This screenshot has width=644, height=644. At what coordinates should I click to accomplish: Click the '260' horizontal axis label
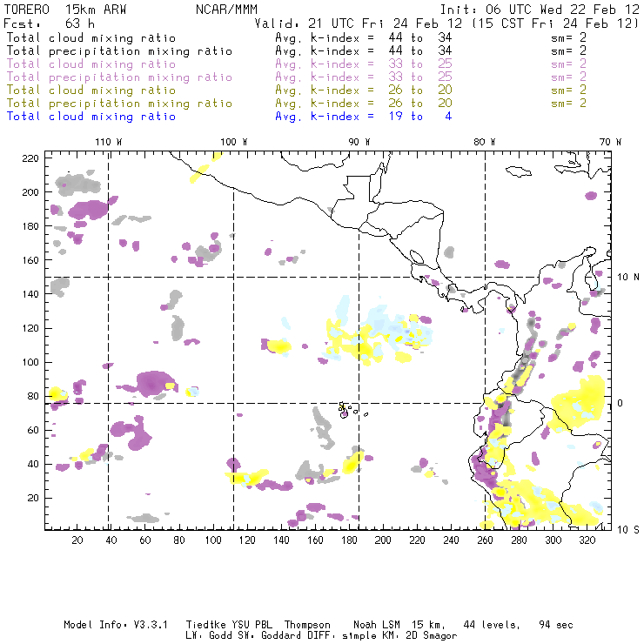coord(485,540)
